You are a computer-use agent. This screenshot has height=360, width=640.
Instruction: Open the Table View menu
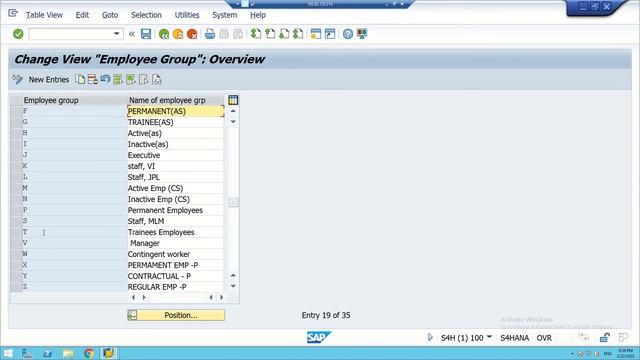tap(44, 15)
